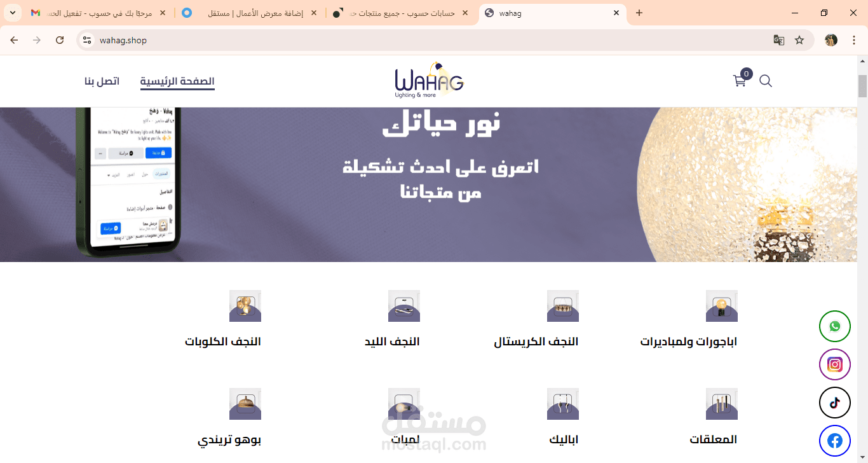Switch to the حسابات حسوب tab
This screenshot has height=463, width=868.
tap(401, 13)
